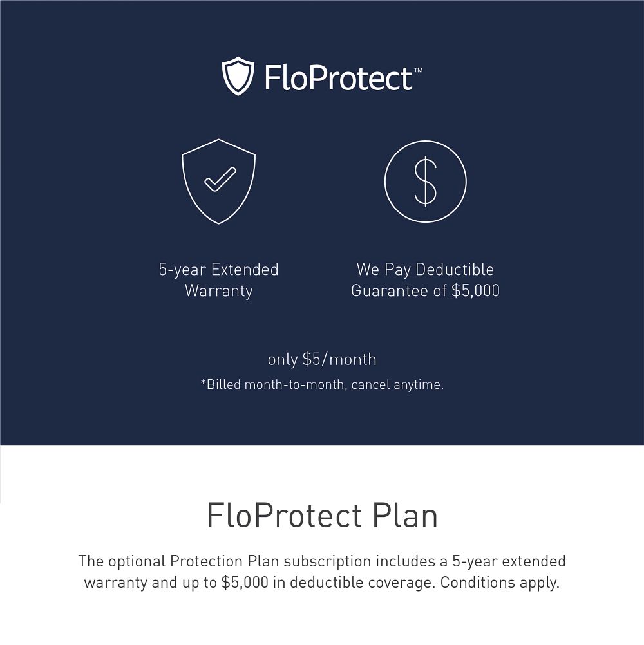Click the 'Billed month-to-month, cancel anytime' note
The width and height of the screenshot is (644, 645).
322,385
